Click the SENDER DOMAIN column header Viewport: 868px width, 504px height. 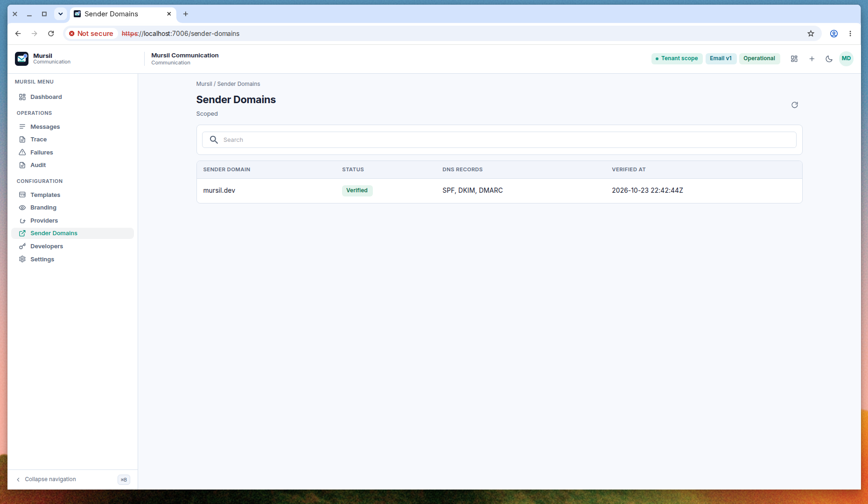tap(227, 170)
